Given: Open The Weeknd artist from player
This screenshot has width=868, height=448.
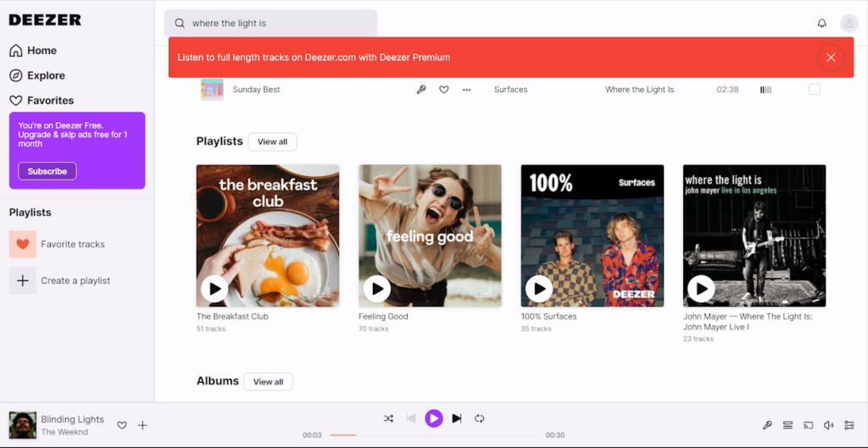Looking at the screenshot, I should tap(64, 432).
